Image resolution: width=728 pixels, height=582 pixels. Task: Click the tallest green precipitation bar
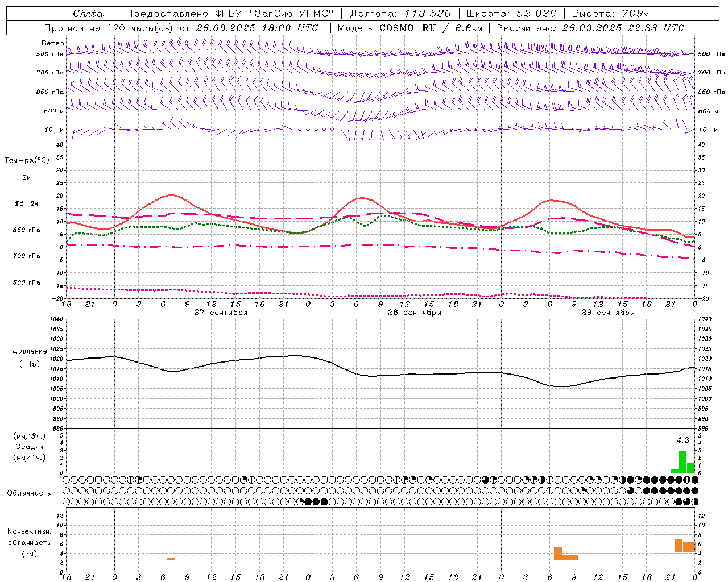point(682,462)
